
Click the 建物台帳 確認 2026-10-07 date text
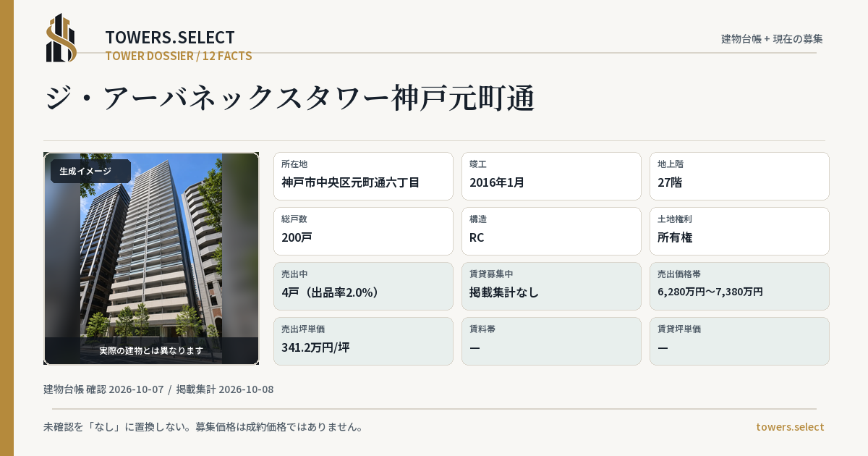tap(103, 389)
